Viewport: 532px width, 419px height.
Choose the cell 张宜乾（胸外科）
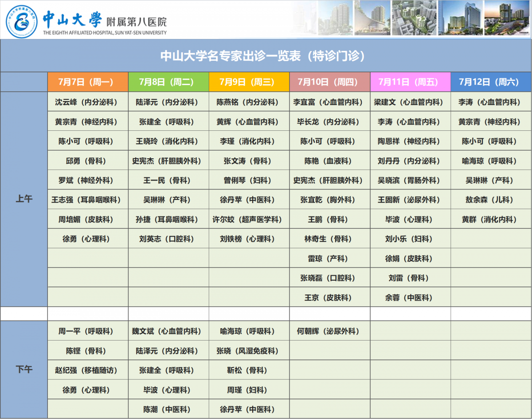(x=330, y=200)
